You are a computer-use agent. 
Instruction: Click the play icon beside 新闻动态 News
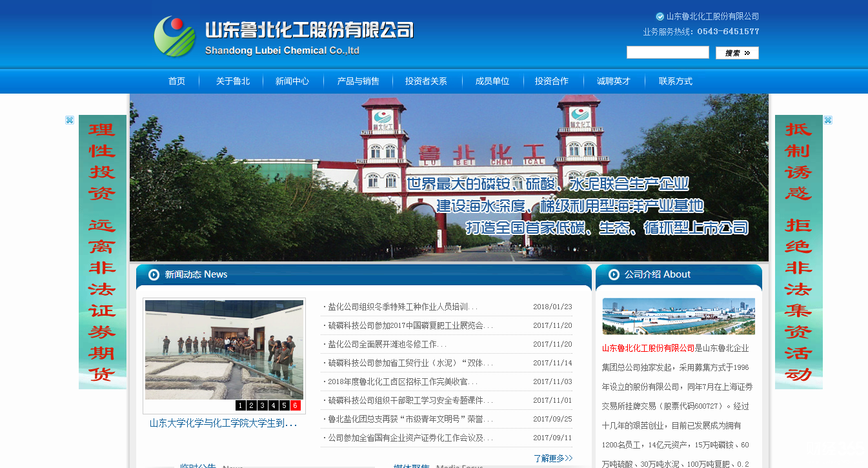point(154,274)
